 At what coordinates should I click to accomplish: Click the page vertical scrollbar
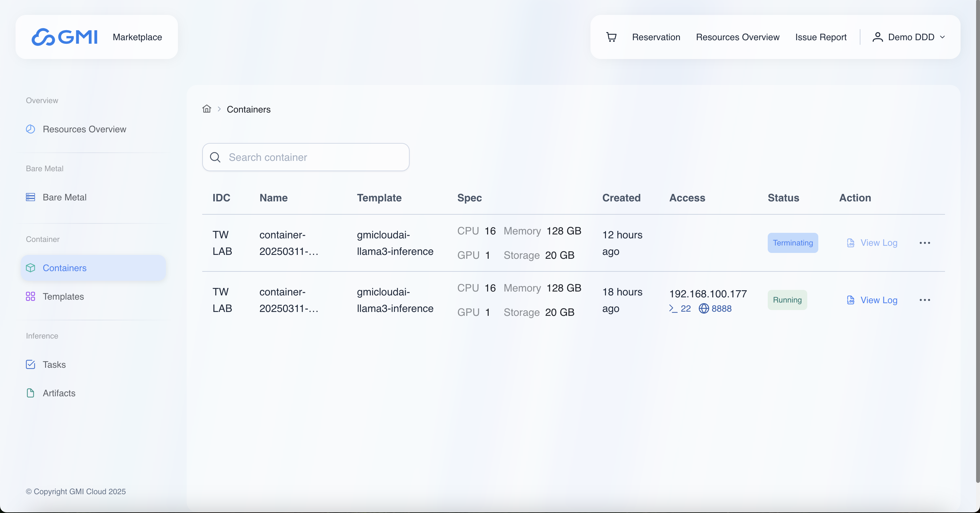tap(978, 241)
